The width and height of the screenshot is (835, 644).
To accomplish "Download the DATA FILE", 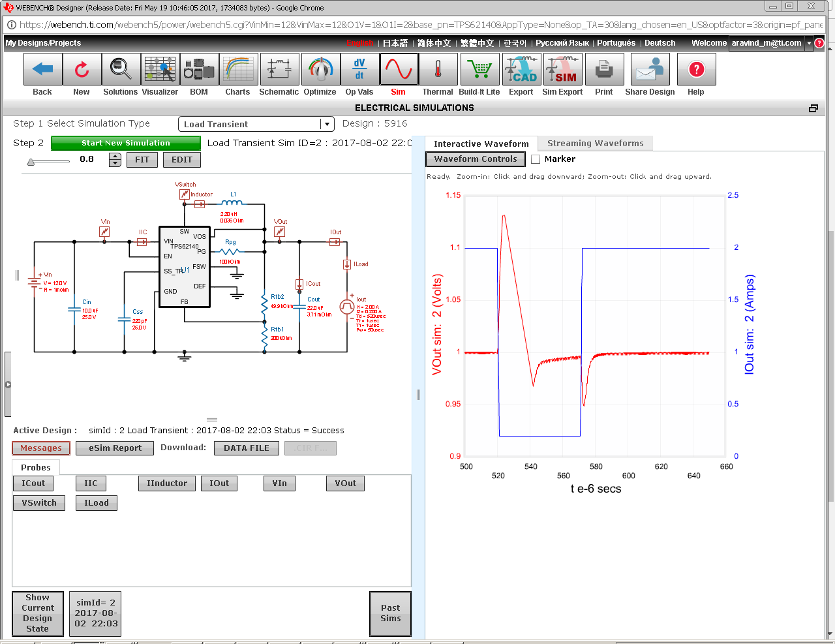I will [x=247, y=448].
